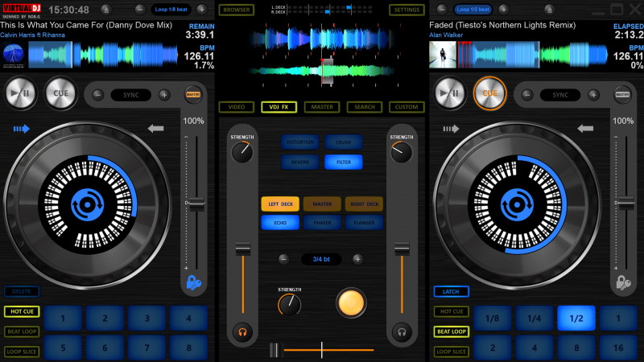644x362 pixels.
Task: Enable the CRUSH effect
Action: coord(344,142)
